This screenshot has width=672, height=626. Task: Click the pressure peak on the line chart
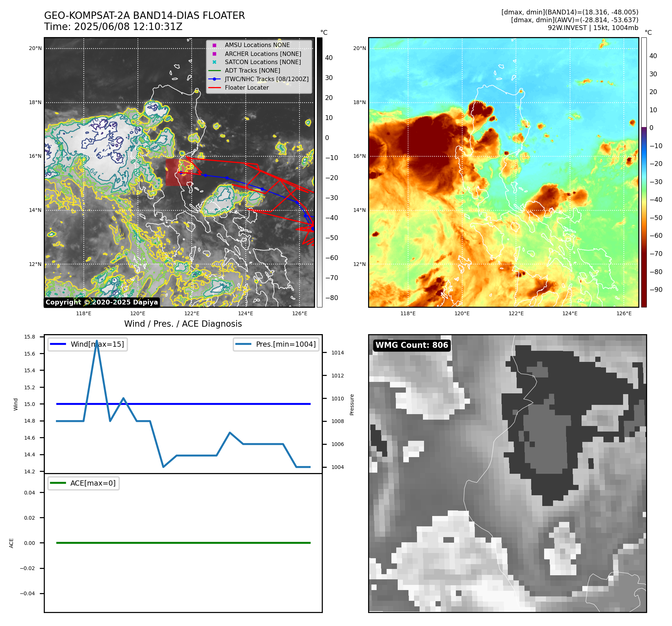[97, 341]
